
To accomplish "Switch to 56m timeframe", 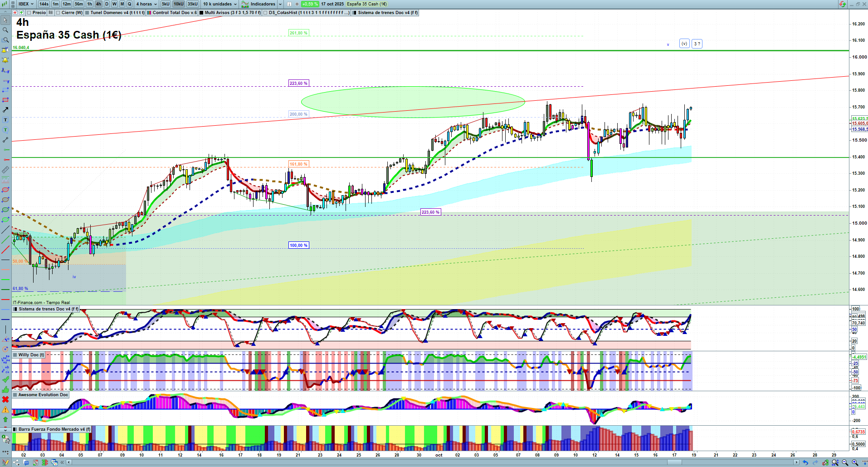I will [x=79, y=4].
